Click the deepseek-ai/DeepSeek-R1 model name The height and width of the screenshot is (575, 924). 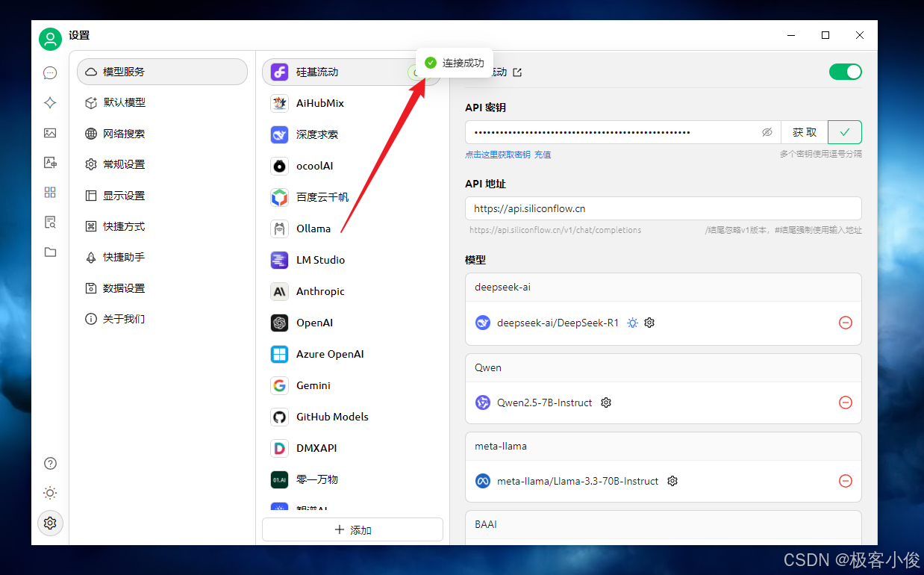(x=558, y=323)
